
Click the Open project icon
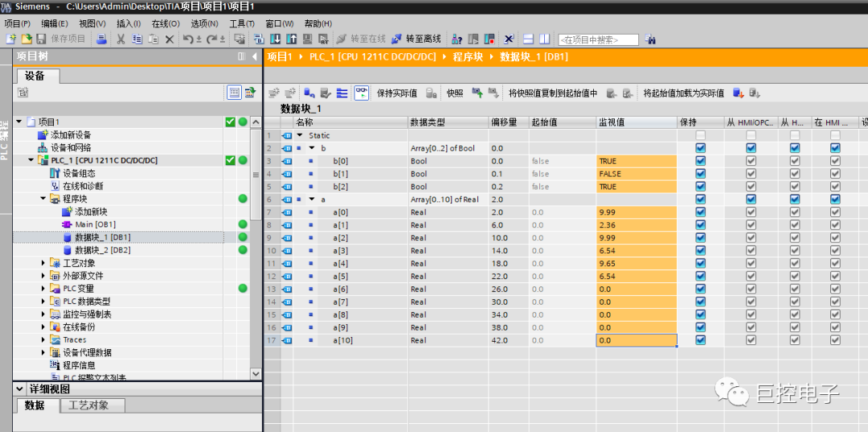[26, 39]
